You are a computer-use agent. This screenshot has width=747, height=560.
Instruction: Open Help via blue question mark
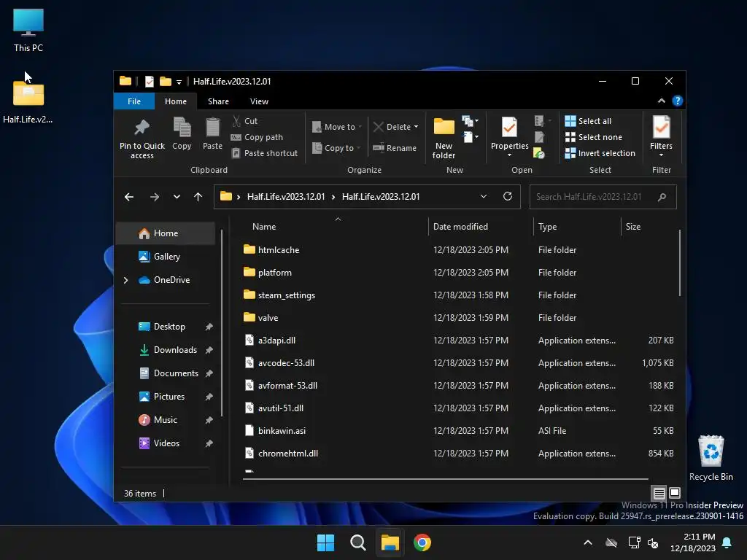[677, 101]
